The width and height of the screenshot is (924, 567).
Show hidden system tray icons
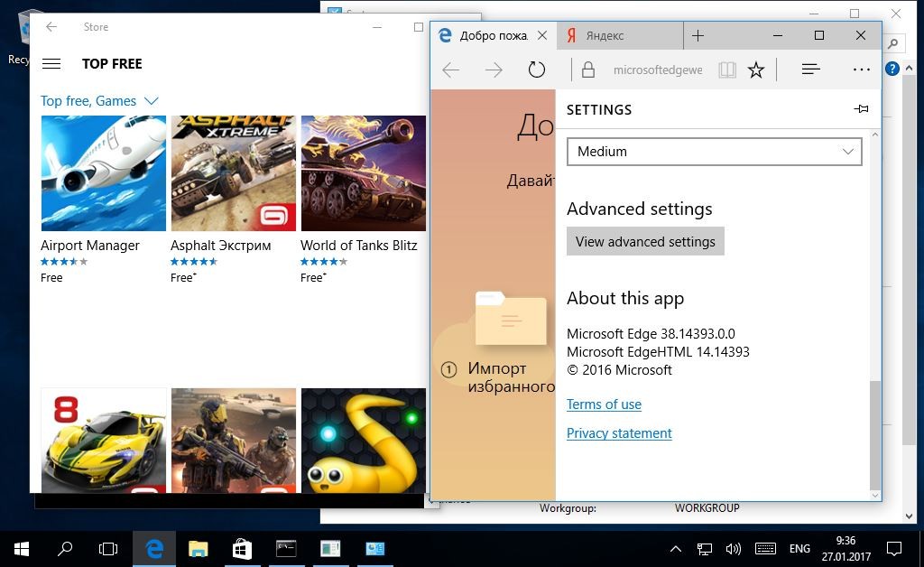(x=676, y=549)
